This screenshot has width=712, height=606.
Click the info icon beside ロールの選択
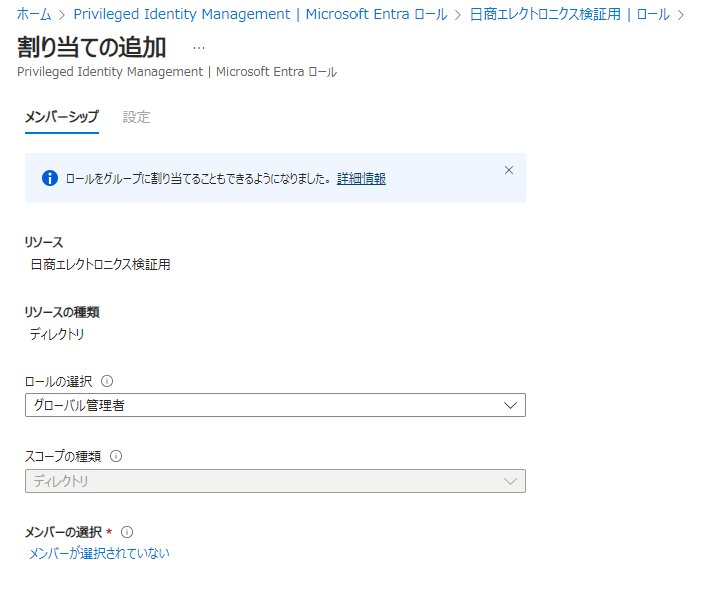[x=107, y=381]
